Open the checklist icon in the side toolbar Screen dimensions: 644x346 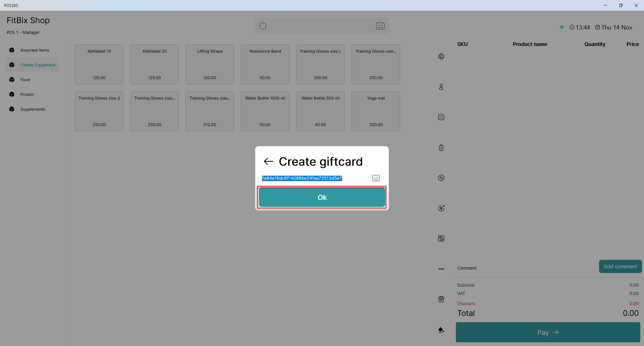click(441, 117)
